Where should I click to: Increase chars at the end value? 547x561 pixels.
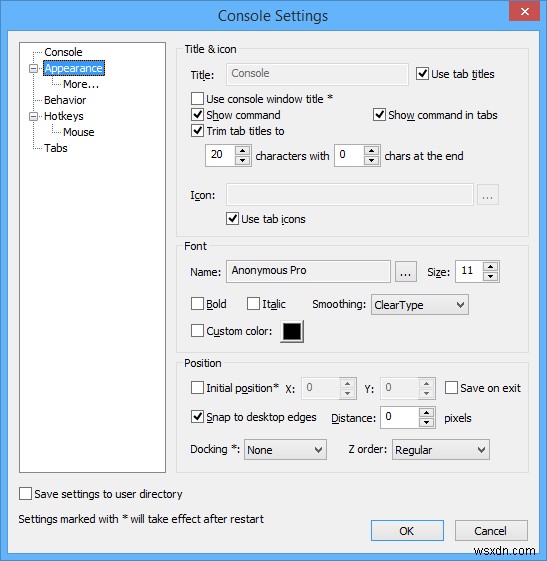pyautogui.click(x=372, y=150)
